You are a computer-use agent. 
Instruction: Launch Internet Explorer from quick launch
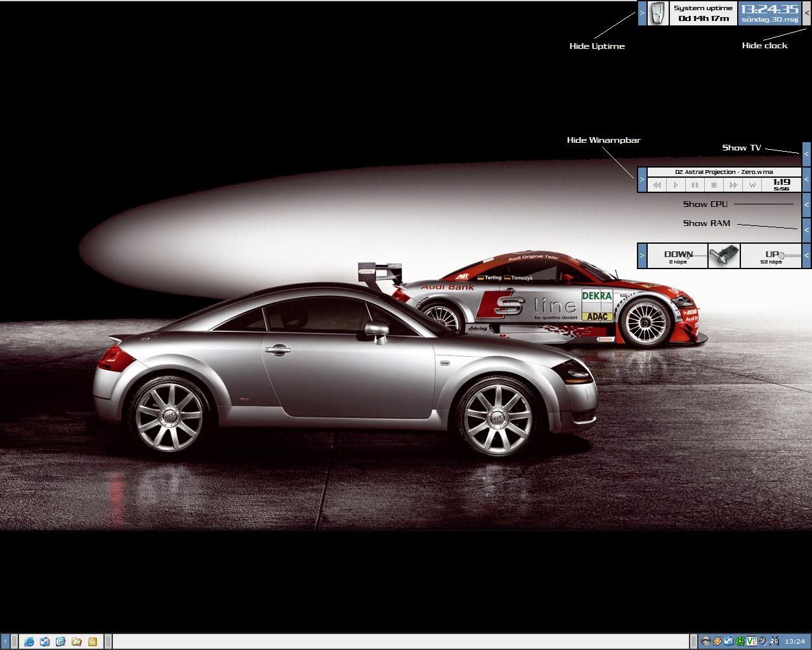[x=29, y=642]
